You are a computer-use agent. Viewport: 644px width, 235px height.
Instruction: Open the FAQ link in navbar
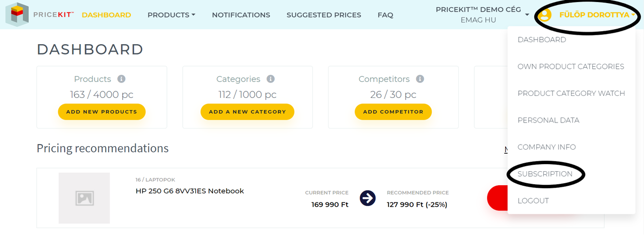[x=385, y=15]
